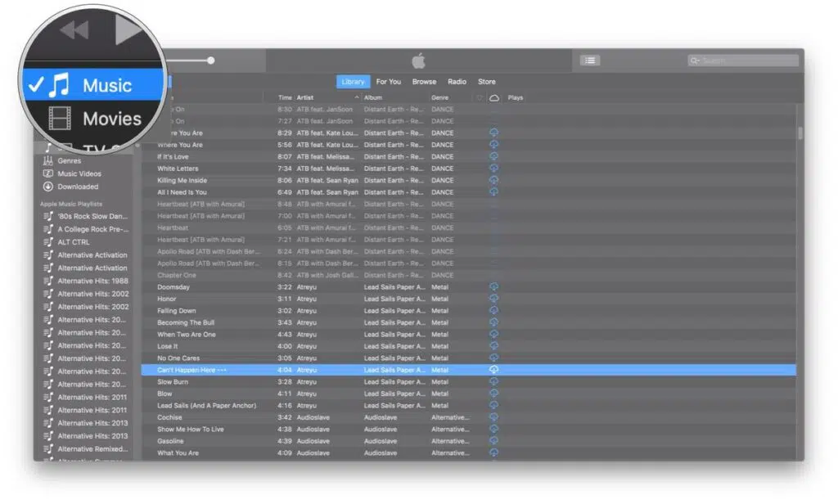
Task: Click the Music Videos sidebar icon
Action: pyautogui.click(x=47, y=173)
